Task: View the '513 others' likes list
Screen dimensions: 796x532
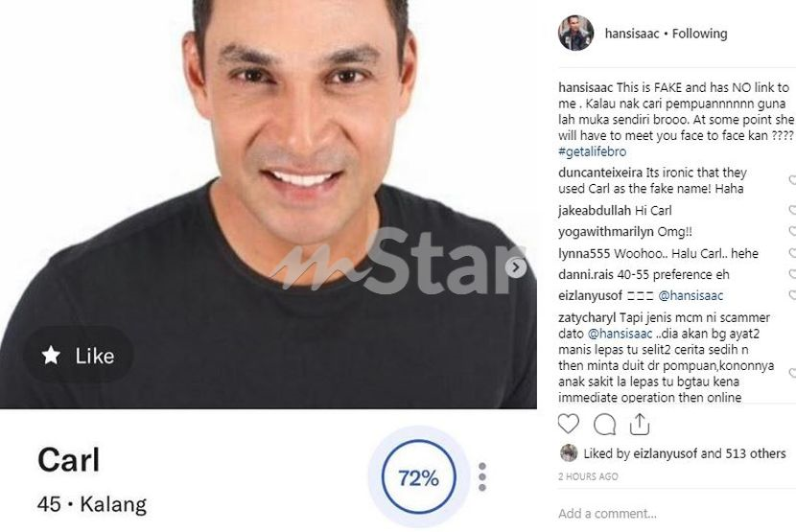Action: 756,453
